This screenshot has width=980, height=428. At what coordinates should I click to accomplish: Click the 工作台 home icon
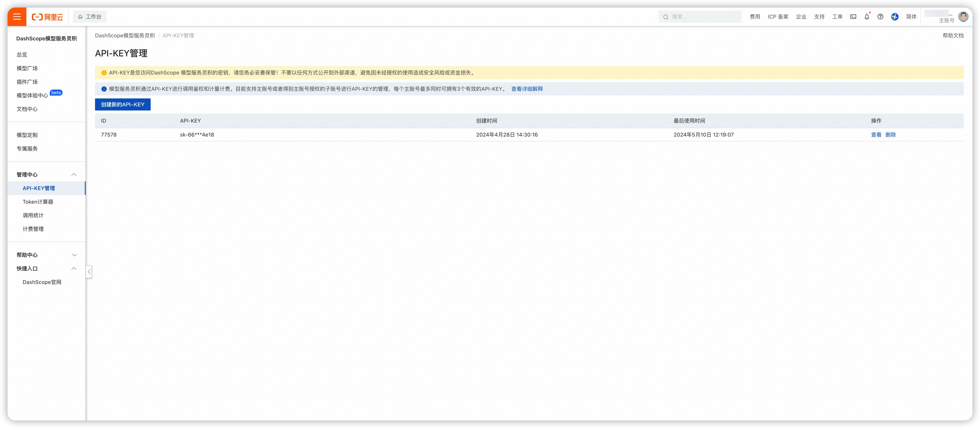point(80,16)
